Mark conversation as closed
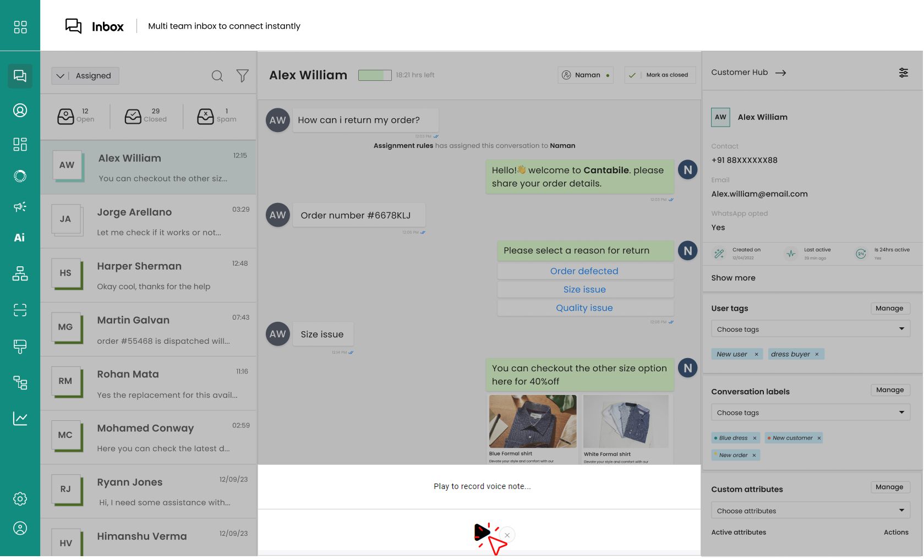Viewport: 924px width, 560px height. coord(660,75)
